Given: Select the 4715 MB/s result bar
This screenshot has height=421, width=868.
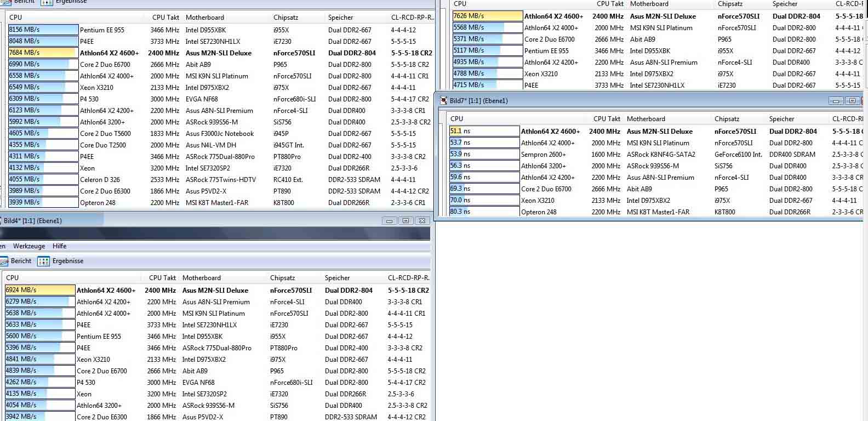Looking at the screenshot, I should pyautogui.click(x=488, y=85).
